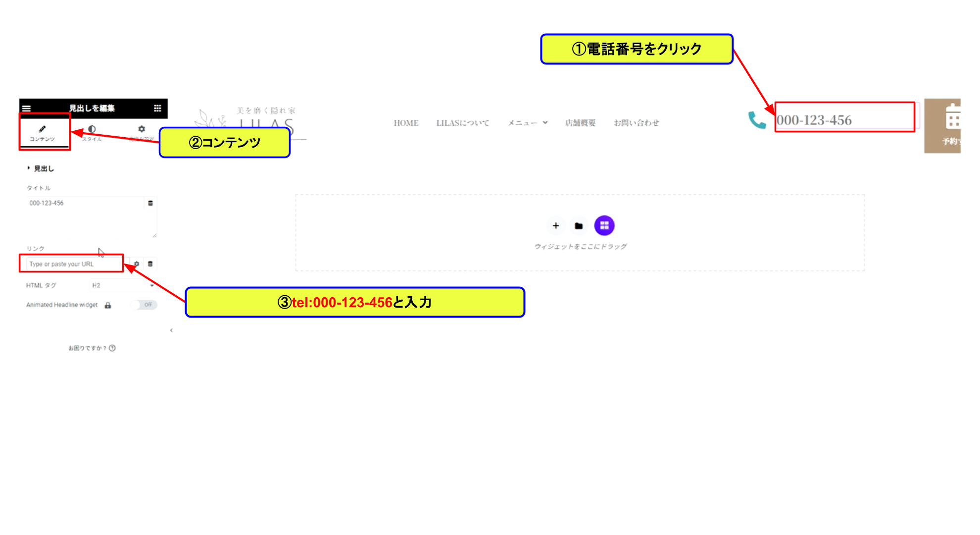Expand the メニュー dropdown menu
Image resolution: width=980 pixels, height=535 pixels.
point(528,123)
